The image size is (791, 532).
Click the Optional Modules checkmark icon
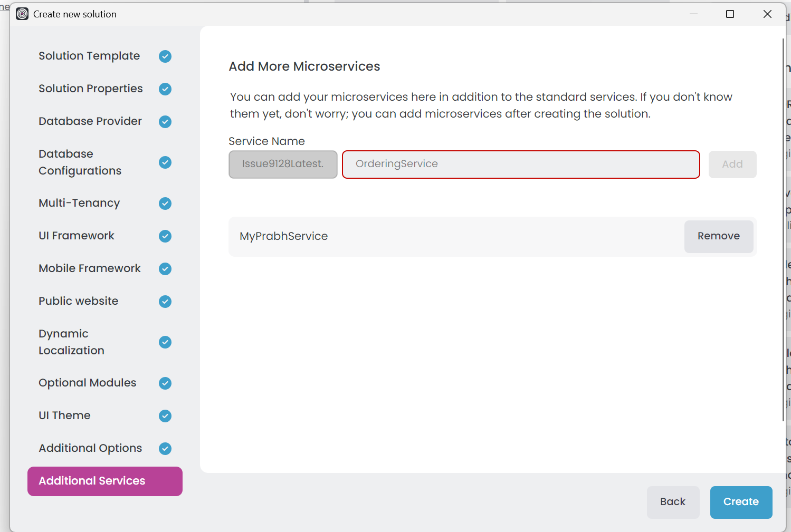165,383
